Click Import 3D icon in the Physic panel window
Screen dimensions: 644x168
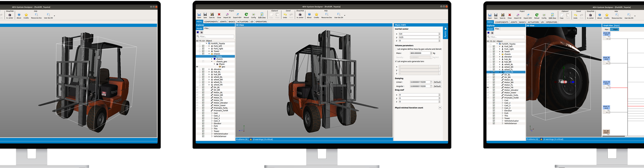pos(227,15)
